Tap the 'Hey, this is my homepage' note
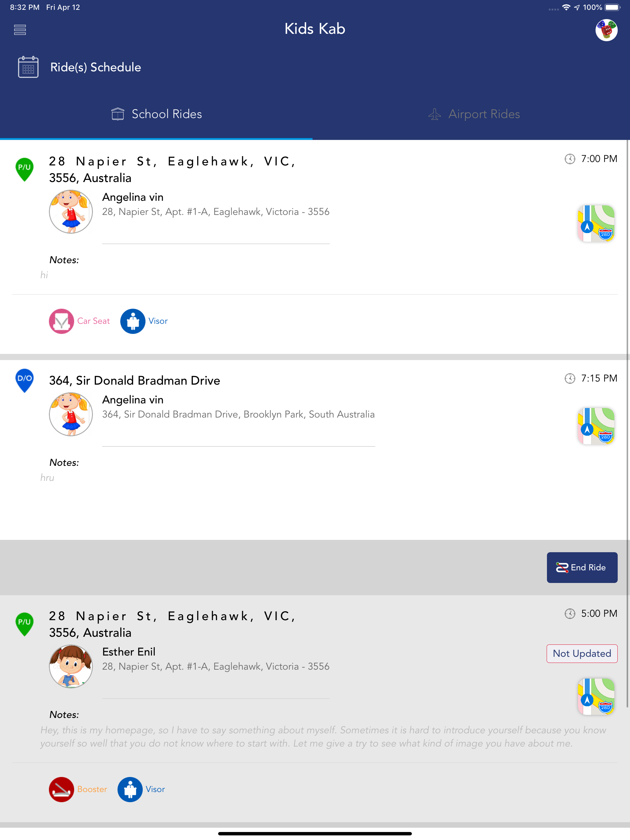The width and height of the screenshot is (630, 840). (x=323, y=736)
